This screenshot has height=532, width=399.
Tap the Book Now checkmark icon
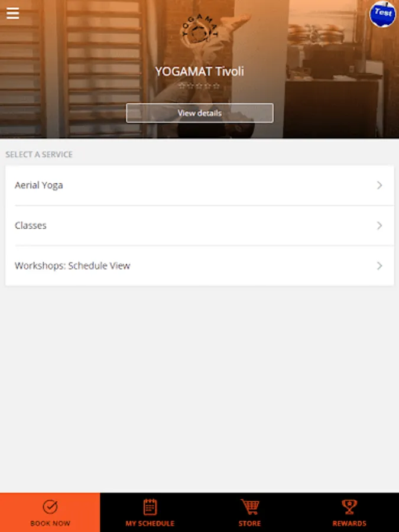[50, 507]
